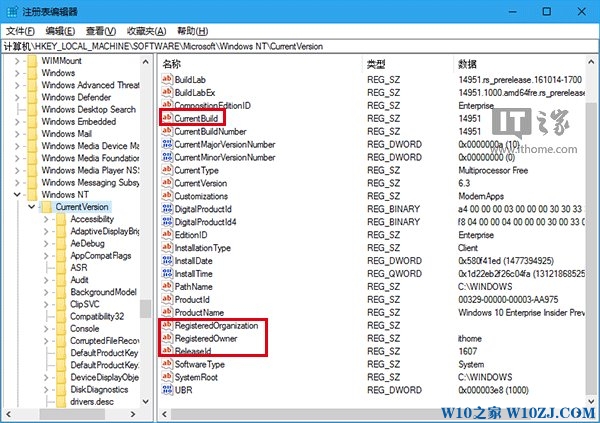This screenshot has height=423, width=600.
Task: Expand the DiskDiagnostics subkey
Action: pos(46,389)
